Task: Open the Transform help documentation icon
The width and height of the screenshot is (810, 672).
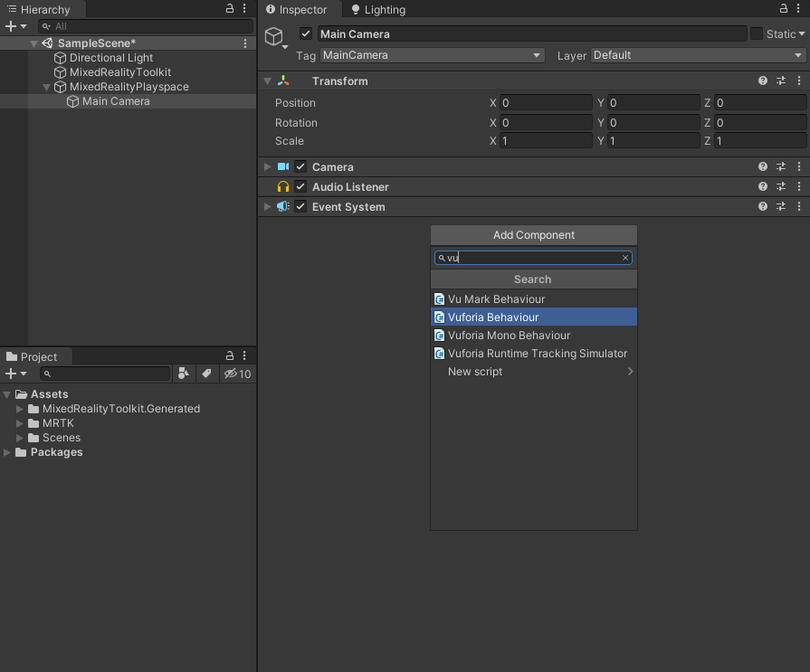Action: pos(762,80)
